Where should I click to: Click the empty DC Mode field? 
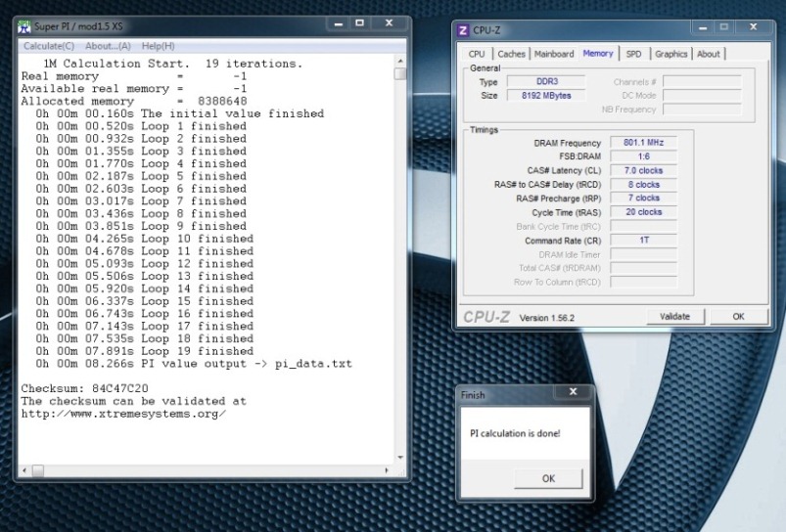point(702,96)
